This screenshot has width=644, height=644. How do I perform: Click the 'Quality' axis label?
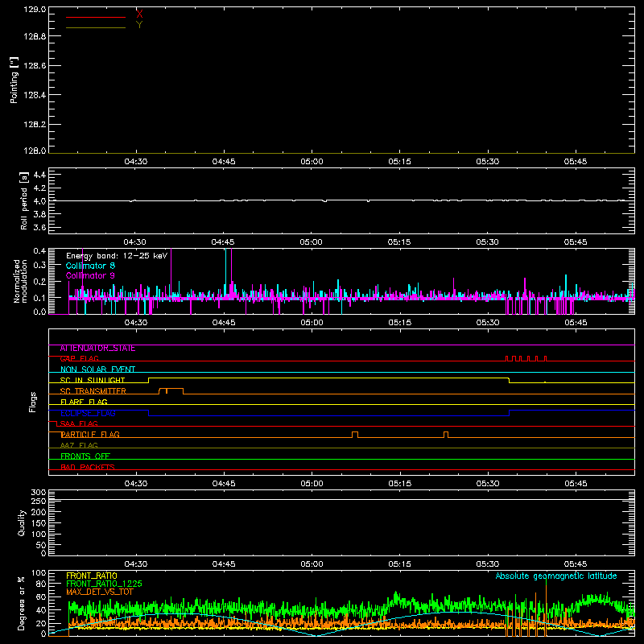(x=22, y=522)
